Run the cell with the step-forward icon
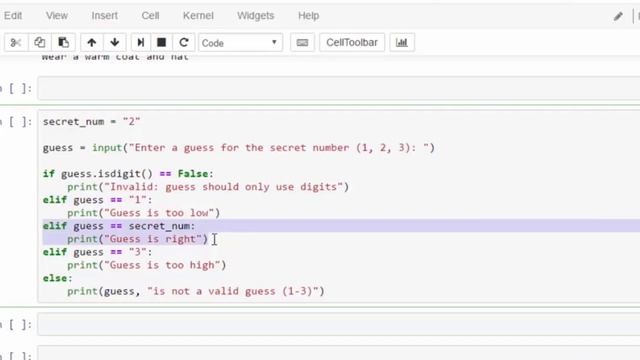The height and width of the screenshot is (360, 640). [x=141, y=42]
